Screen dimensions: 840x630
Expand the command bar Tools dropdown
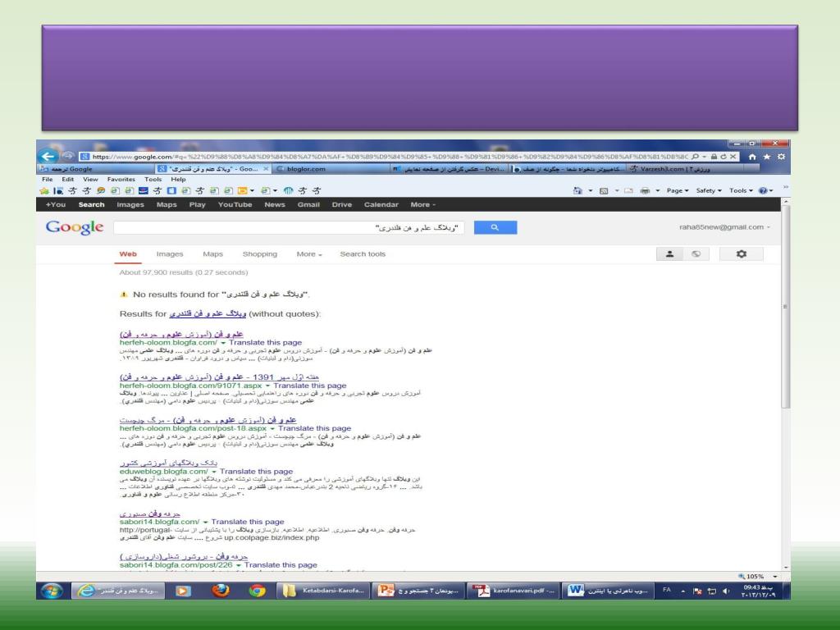(741, 190)
